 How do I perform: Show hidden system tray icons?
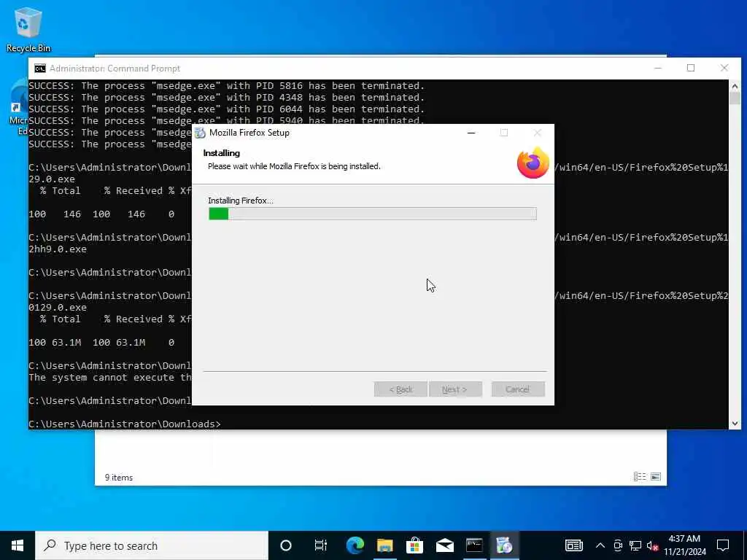(x=600, y=545)
